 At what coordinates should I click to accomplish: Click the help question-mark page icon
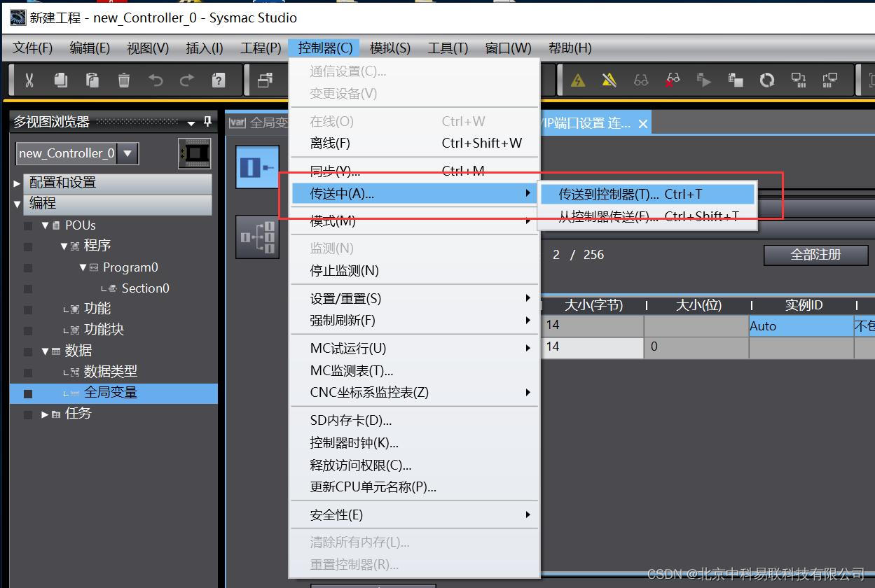coord(218,80)
